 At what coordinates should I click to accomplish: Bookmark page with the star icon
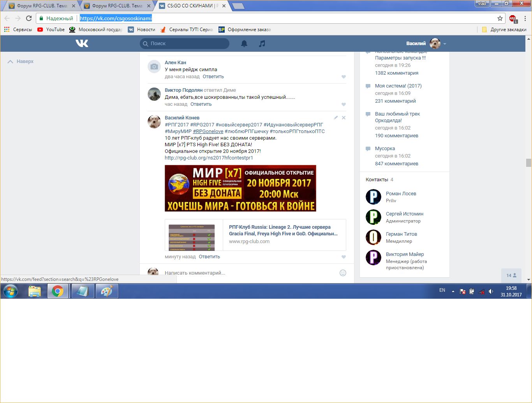coord(500,18)
